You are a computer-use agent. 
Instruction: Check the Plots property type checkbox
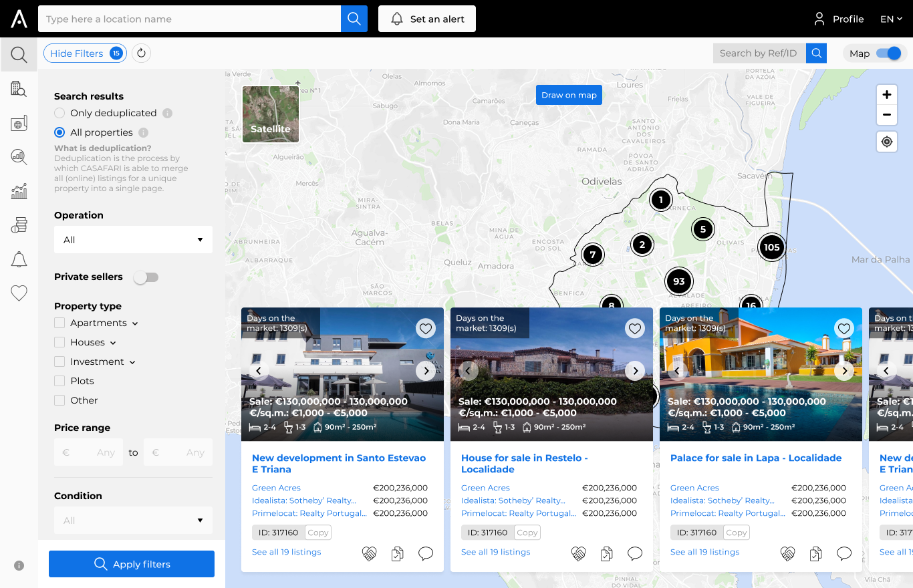[x=60, y=381]
